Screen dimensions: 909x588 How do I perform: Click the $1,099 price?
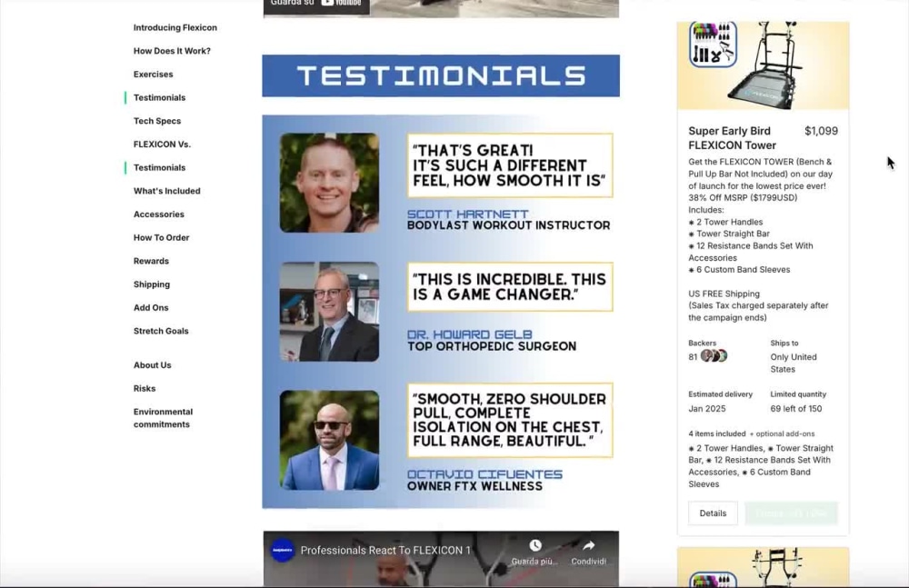[x=821, y=131]
